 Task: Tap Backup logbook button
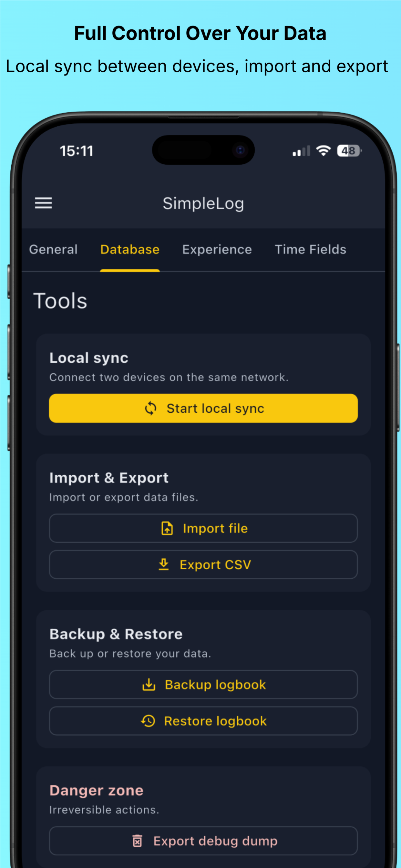[203, 684]
